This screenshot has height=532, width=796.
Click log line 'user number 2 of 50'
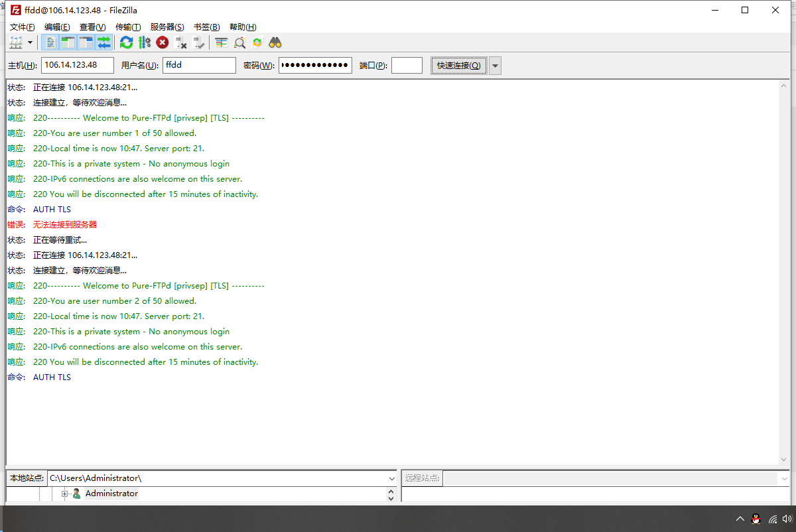point(115,301)
